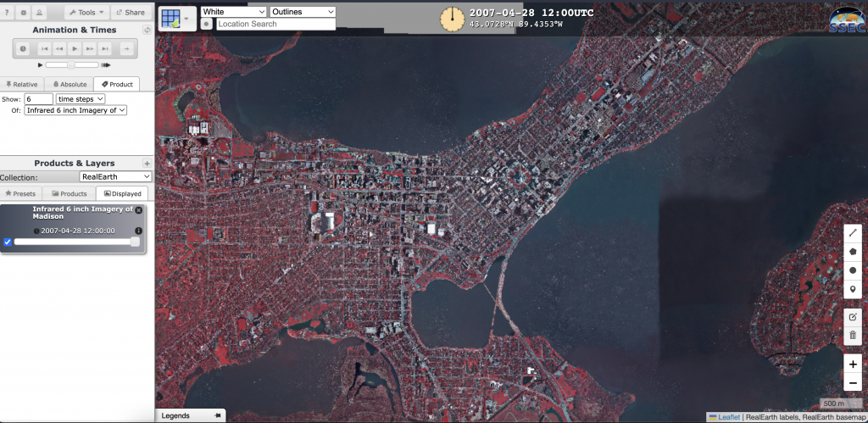Click the delete layers trash tool
This screenshot has height=423, width=868.
[x=853, y=336]
